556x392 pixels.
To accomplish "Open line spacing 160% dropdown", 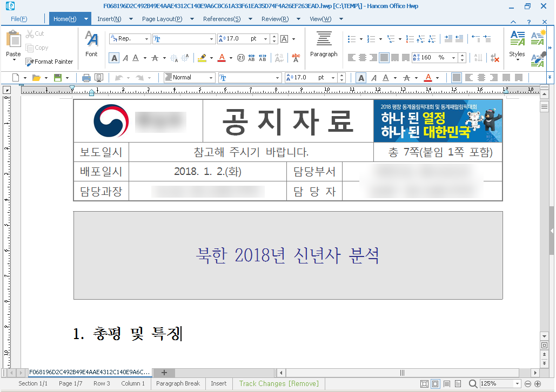I will (x=453, y=58).
